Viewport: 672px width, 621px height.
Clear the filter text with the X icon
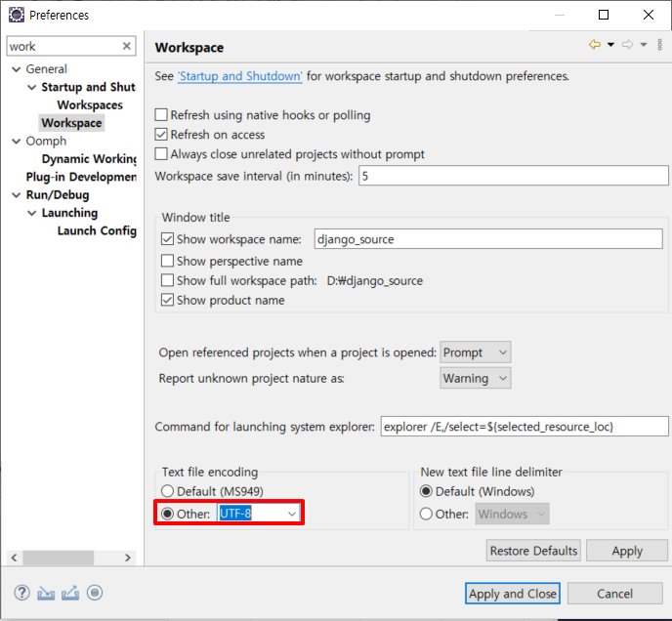(x=126, y=46)
